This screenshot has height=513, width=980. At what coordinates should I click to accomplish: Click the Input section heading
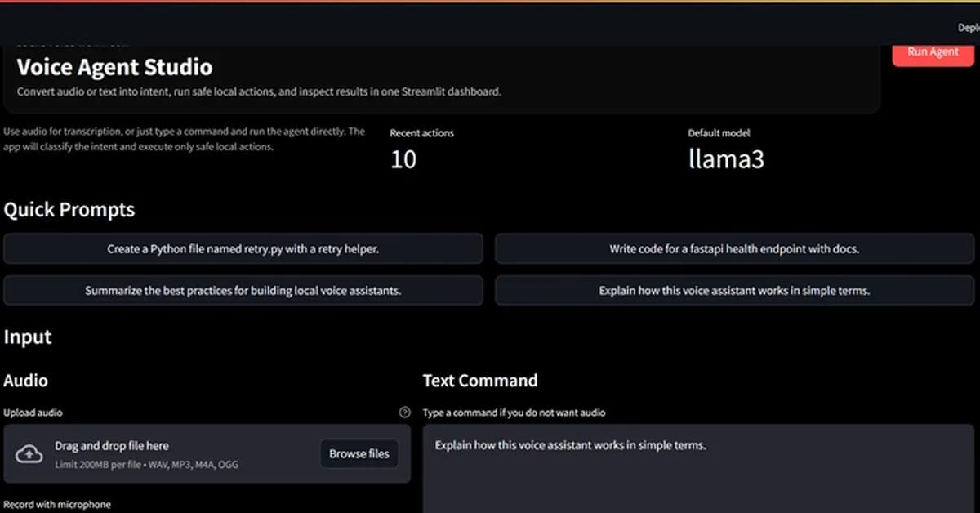(x=28, y=337)
